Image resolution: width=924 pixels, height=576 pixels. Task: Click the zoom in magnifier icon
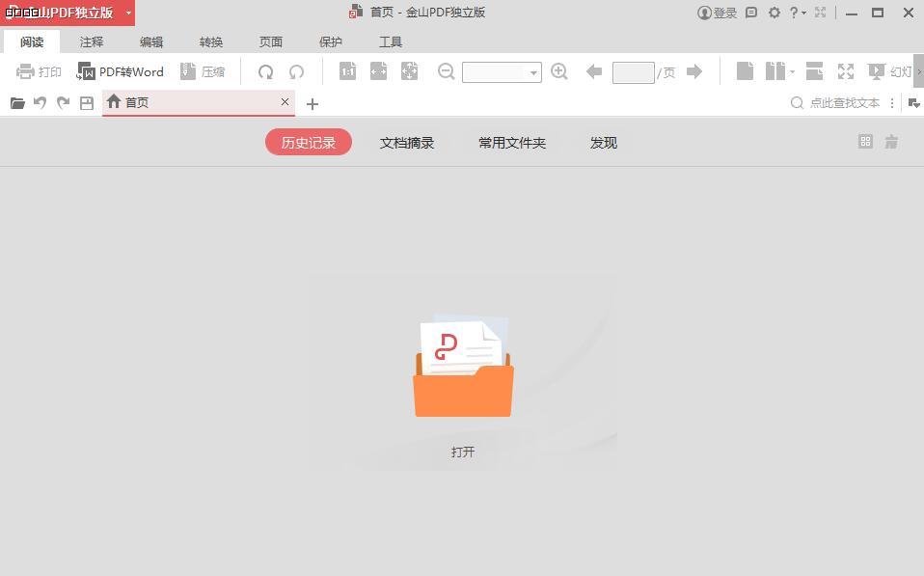click(x=559, y=72)
